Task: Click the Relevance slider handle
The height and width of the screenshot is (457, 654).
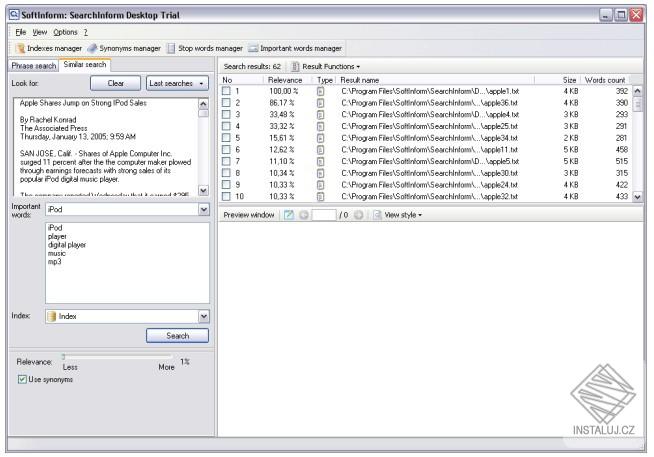Action: coord(63,357)
